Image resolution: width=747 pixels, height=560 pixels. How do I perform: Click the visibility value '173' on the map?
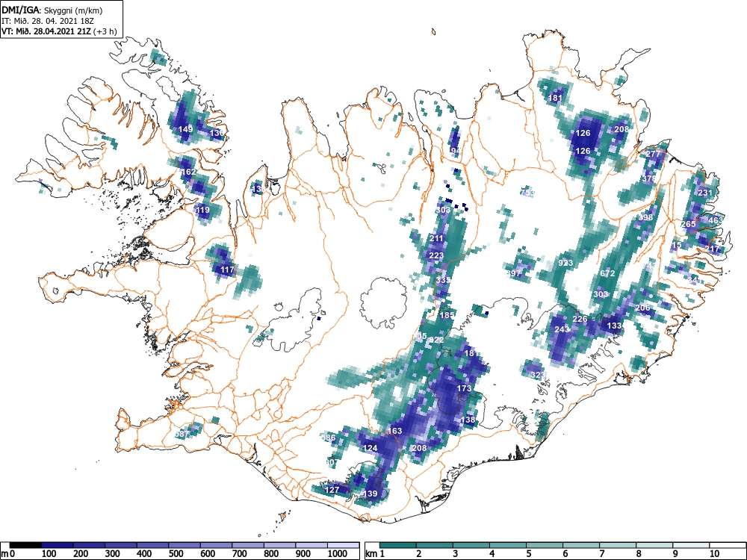[464, 388]
